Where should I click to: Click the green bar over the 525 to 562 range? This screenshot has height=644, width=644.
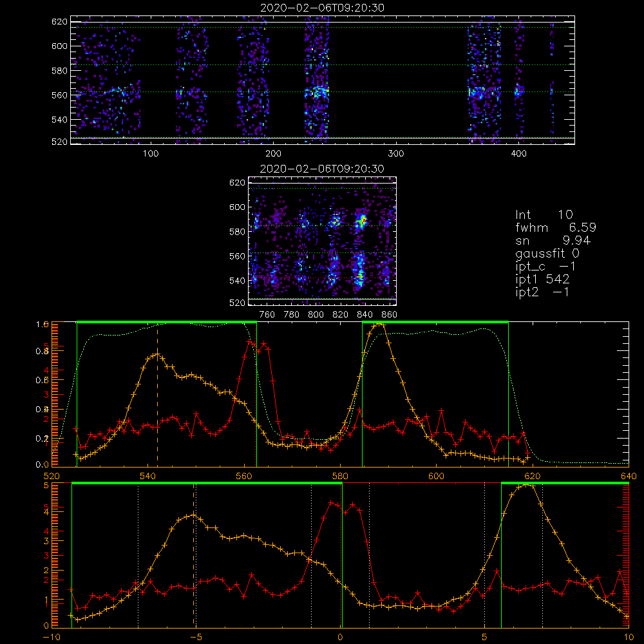coord(167,322)
